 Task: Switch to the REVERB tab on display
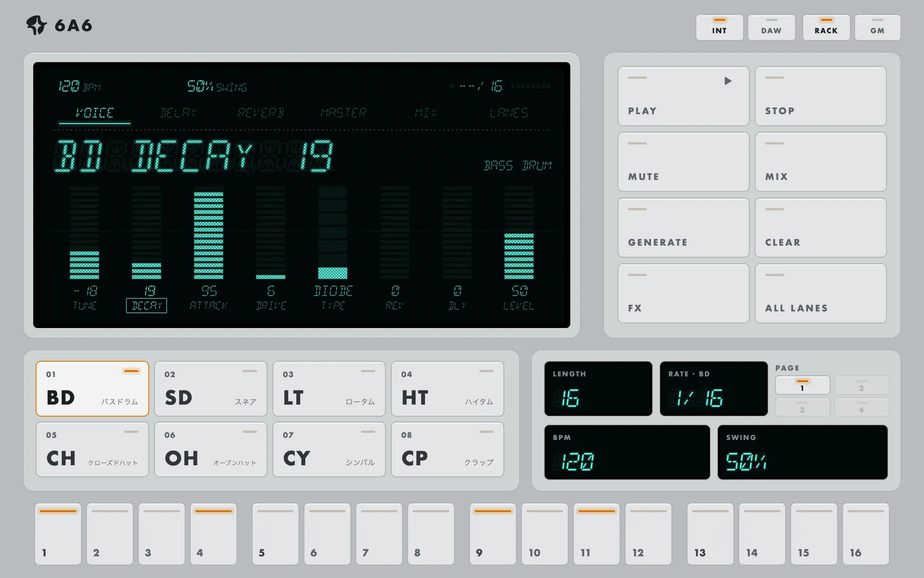point(261,113)
